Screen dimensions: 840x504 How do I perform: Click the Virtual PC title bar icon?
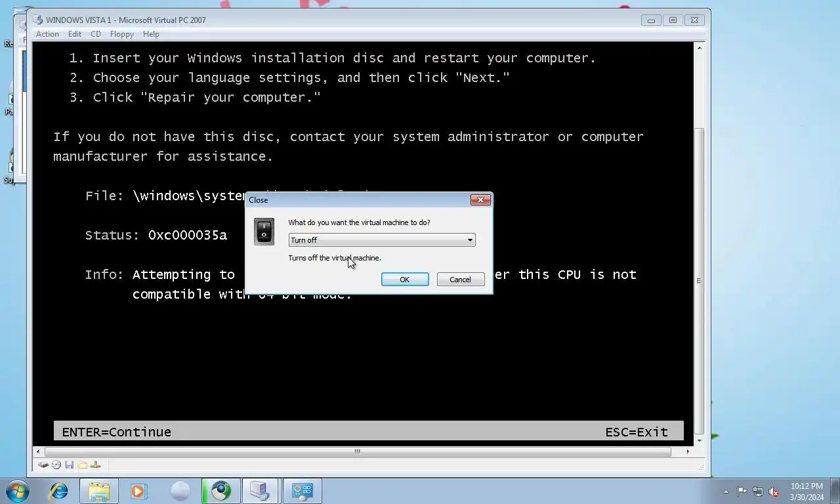point(38,20)
